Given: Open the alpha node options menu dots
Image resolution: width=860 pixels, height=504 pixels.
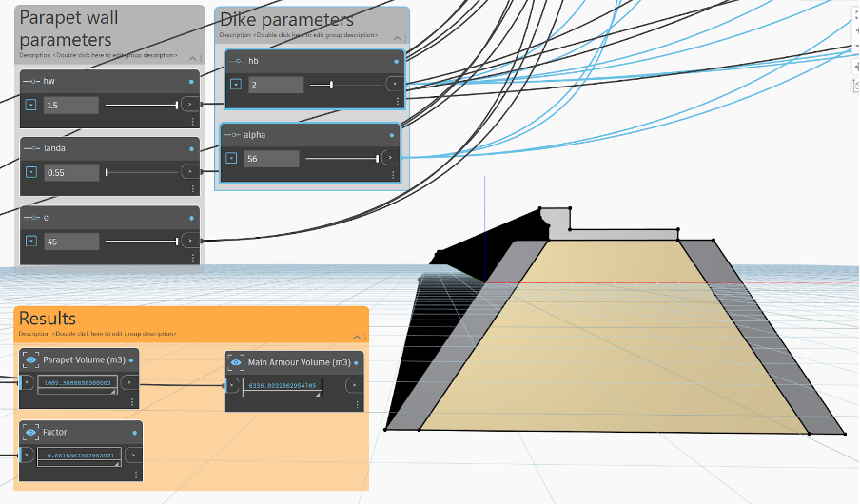Looking at the screenshot, I should pos(393,175).
